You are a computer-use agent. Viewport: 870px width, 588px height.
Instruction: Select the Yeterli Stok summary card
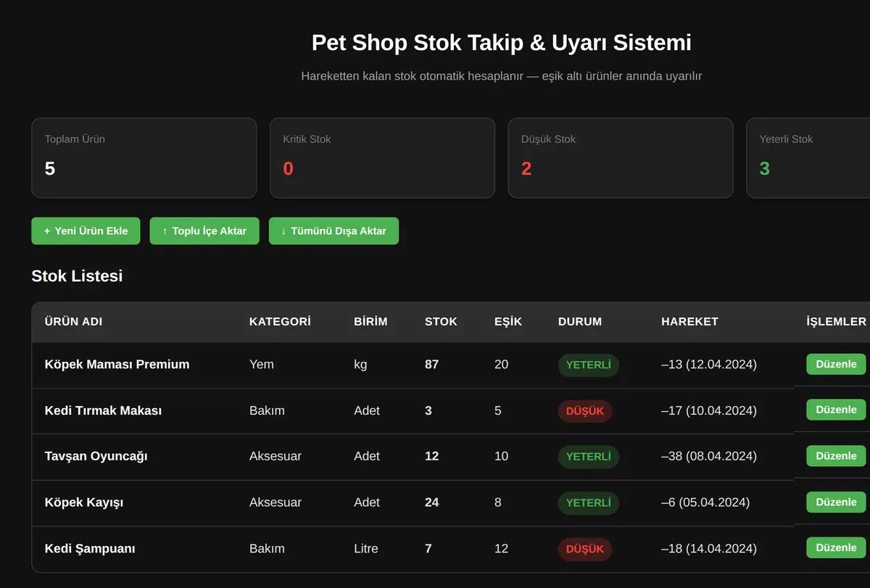808,158
